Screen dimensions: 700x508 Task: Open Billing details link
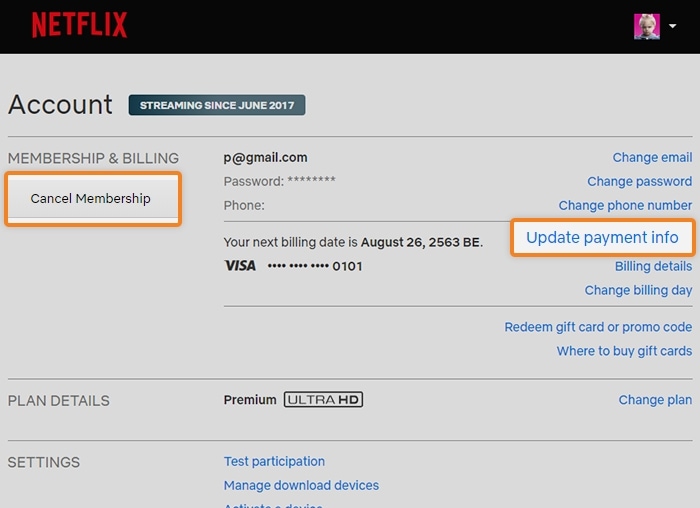click(654, 266)
